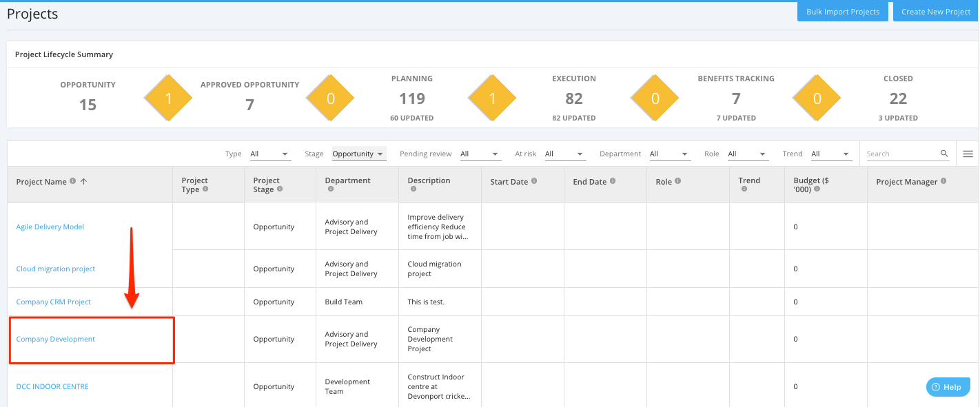Open the DCC INDOOR CENTRE project
The image size is (980, 407).
coord(52,386)
